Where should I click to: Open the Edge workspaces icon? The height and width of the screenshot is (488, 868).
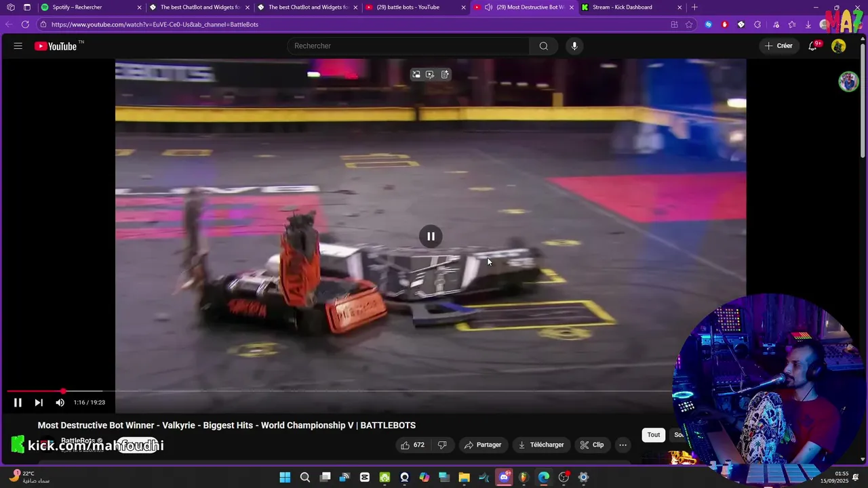(11, 7)
